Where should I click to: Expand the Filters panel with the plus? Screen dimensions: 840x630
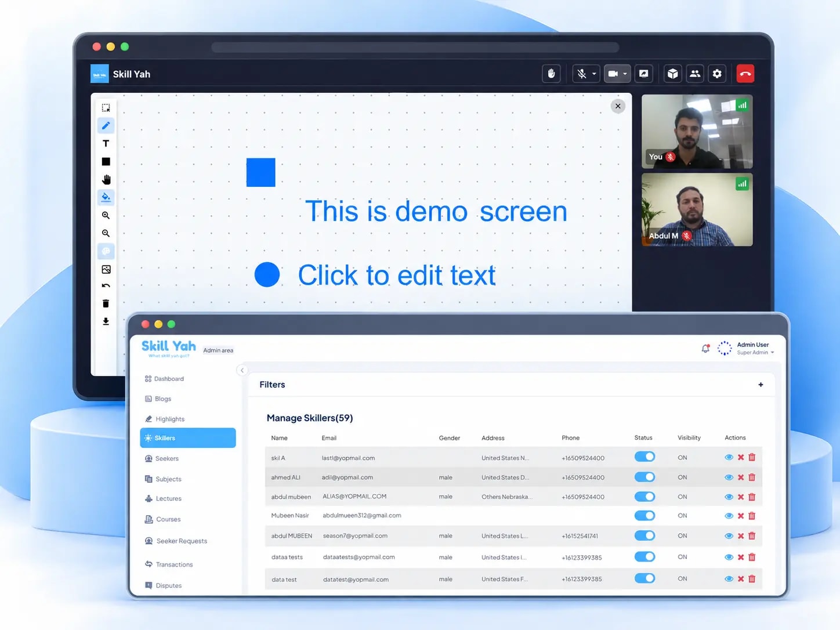[x=761, y=385]
